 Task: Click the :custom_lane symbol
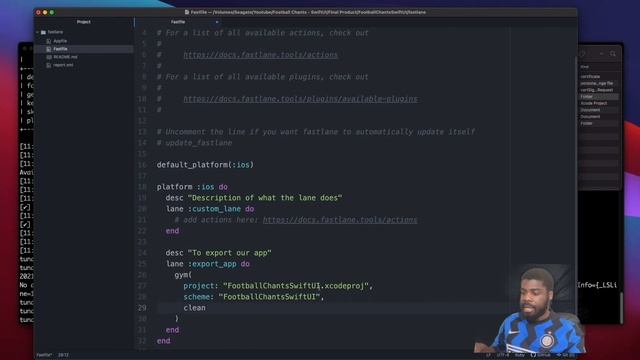[x=214, y=209]
